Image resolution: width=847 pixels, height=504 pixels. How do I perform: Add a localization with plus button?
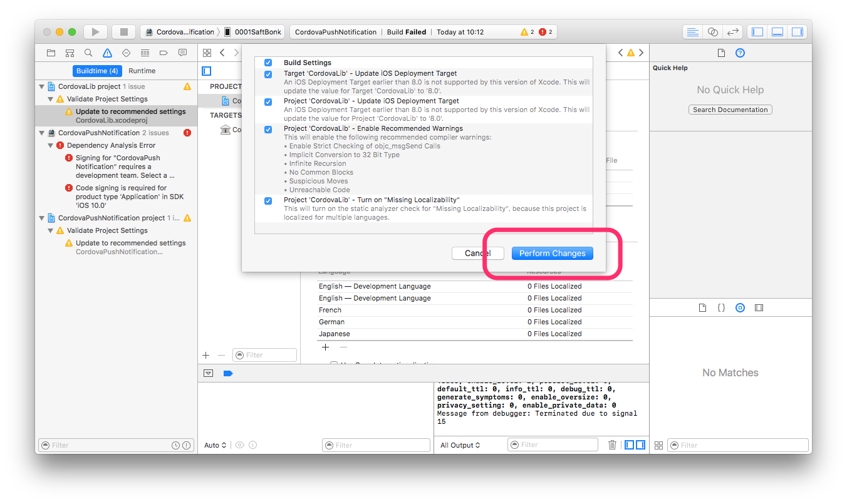tap(325, 347)
